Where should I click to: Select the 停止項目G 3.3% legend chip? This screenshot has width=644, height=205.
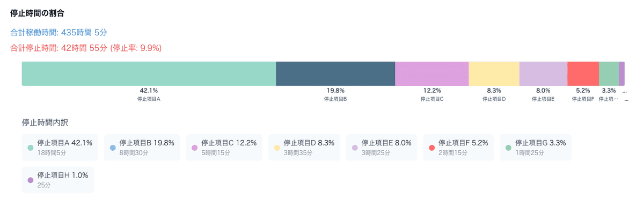point(536,147)
